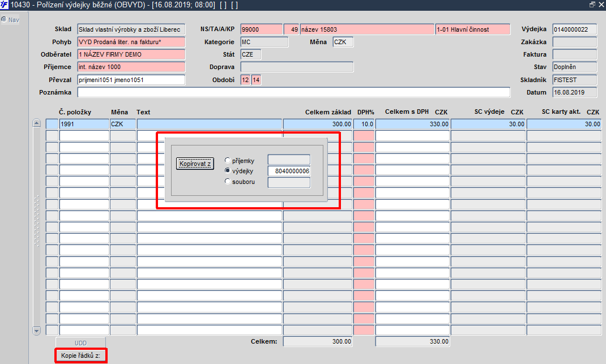
Task: Click the TA field with value 49
Action: [292, 29]
